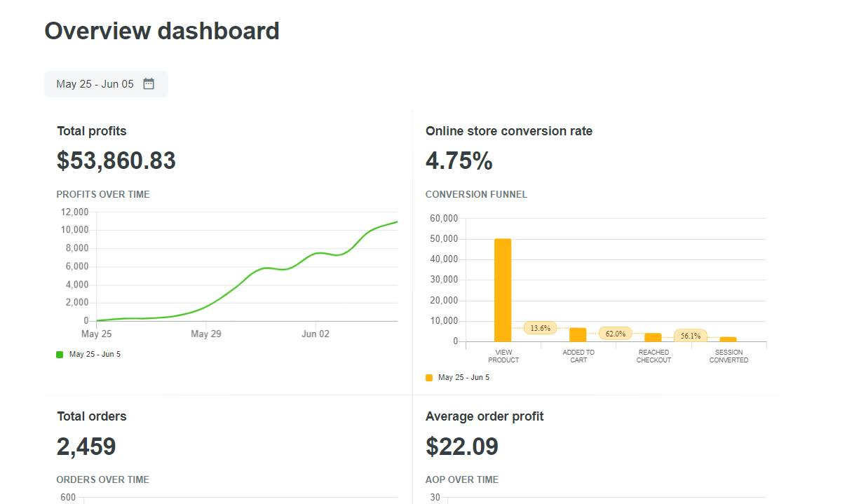Select the Added to Cart funnel bar
The width and height of the screenshot is (847, 504).
point(578,334)
